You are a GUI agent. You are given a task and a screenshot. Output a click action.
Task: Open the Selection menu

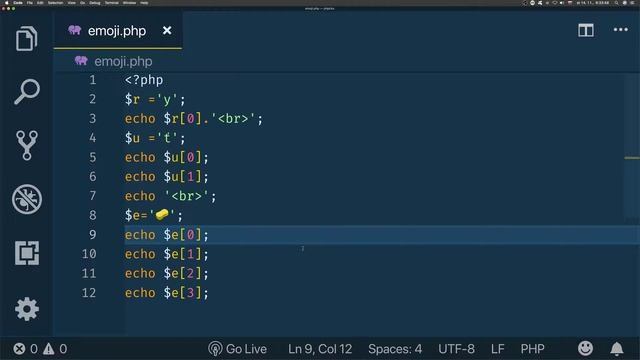click(55, 3)
